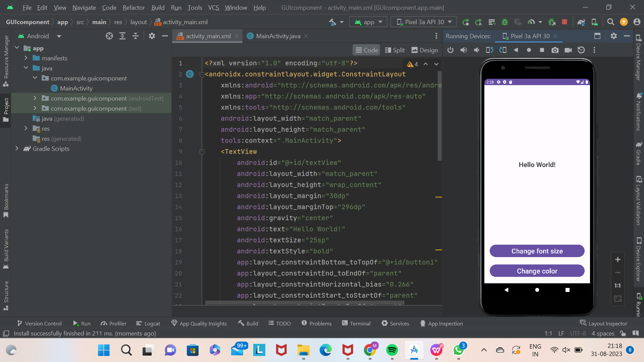Stop the running app

tap(565, 22)
